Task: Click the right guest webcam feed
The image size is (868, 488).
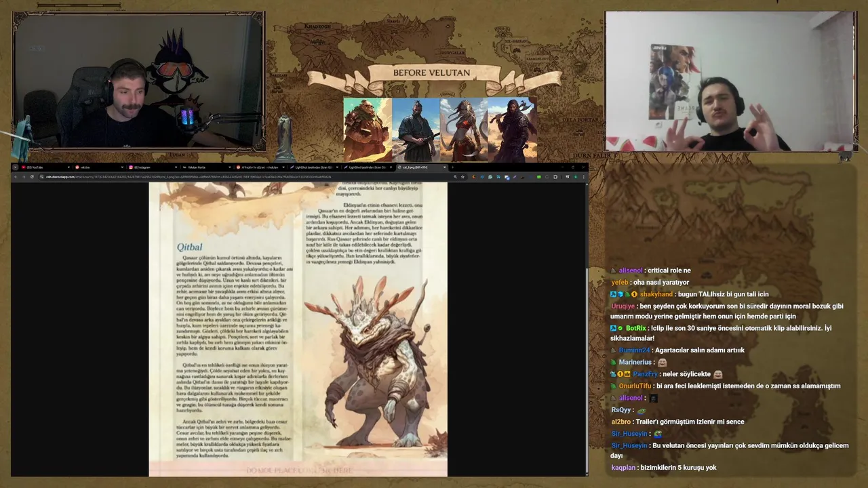Action: click(x=730, y=81)
